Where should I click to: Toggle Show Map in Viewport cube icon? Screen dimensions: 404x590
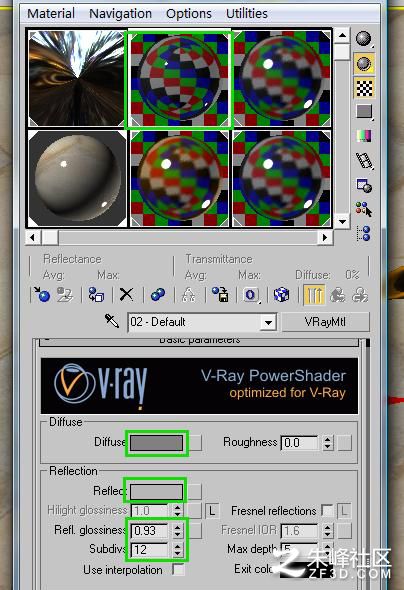click(x=281, y=295)
